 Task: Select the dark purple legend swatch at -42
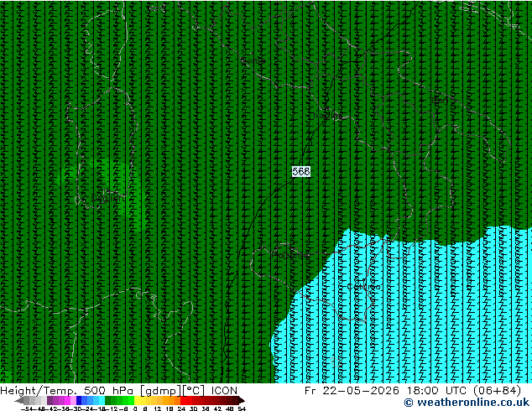(50, 400)
